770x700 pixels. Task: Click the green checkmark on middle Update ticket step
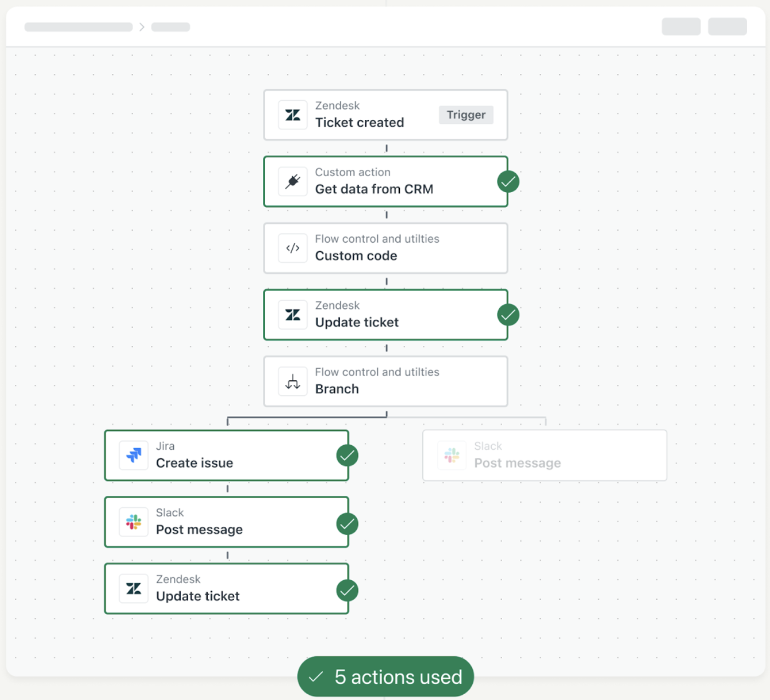(x=508, y=315)
